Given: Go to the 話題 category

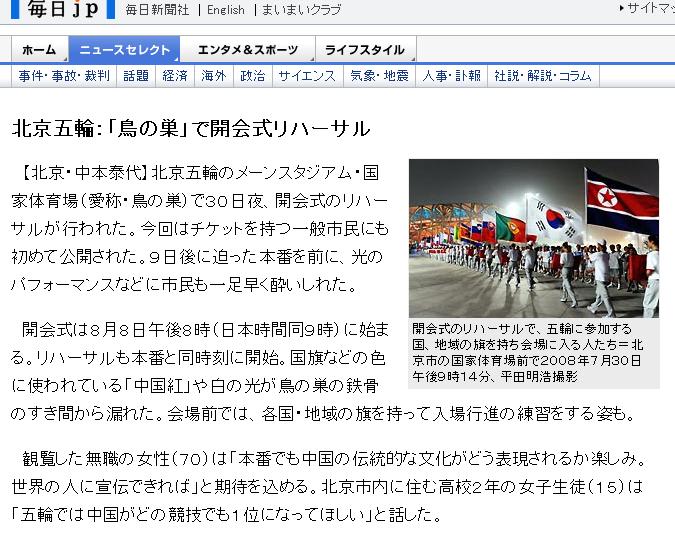Looking at the screenshot, I should tap(136, 76).
